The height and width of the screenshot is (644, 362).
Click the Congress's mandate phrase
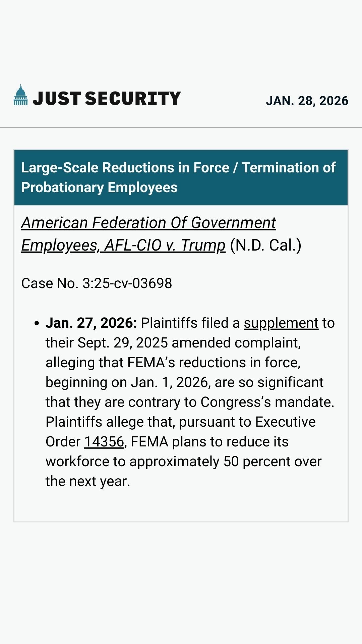(x=267, y=402)
